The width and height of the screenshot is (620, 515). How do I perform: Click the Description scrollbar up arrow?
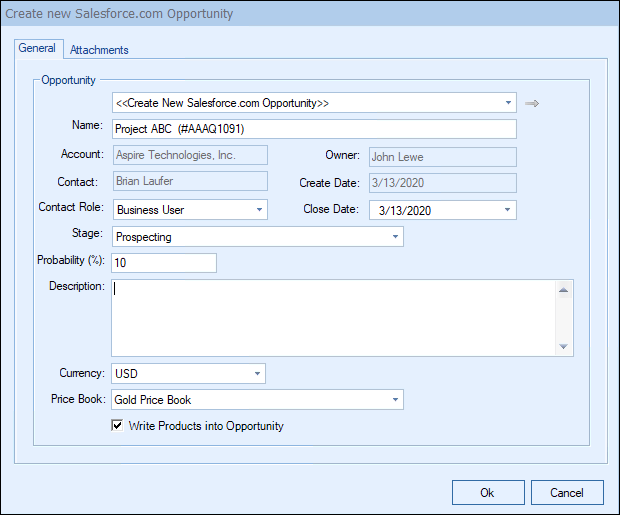564,290
